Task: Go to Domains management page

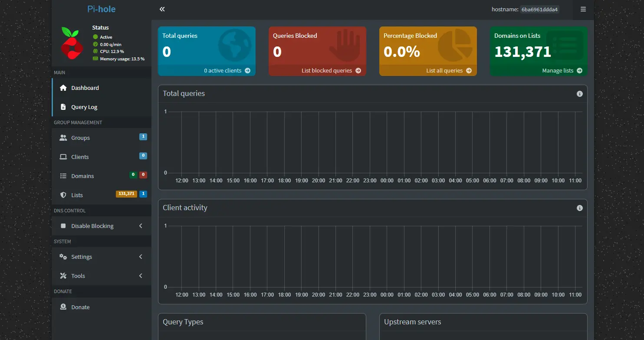Action: pos(82,176)
